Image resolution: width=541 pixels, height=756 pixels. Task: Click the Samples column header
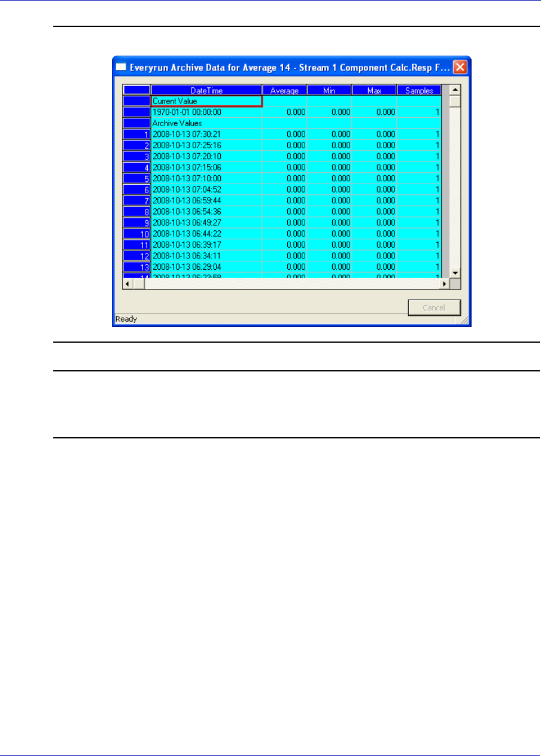pos(419,90)
